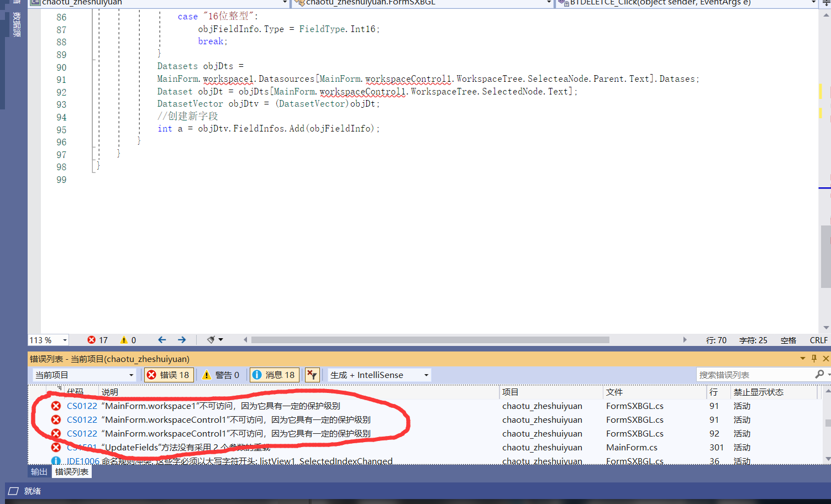Click the editor horizontal scrollbar thumb

[x=430, y=340]
